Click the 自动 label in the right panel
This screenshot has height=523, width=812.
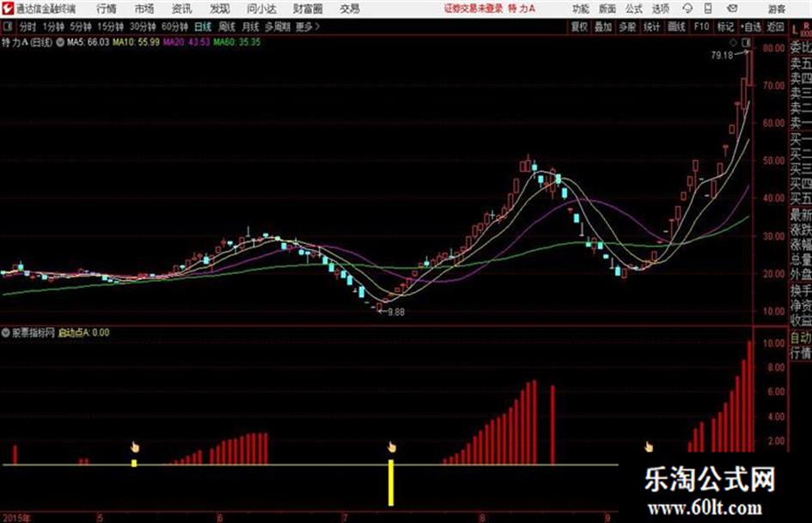801,338
